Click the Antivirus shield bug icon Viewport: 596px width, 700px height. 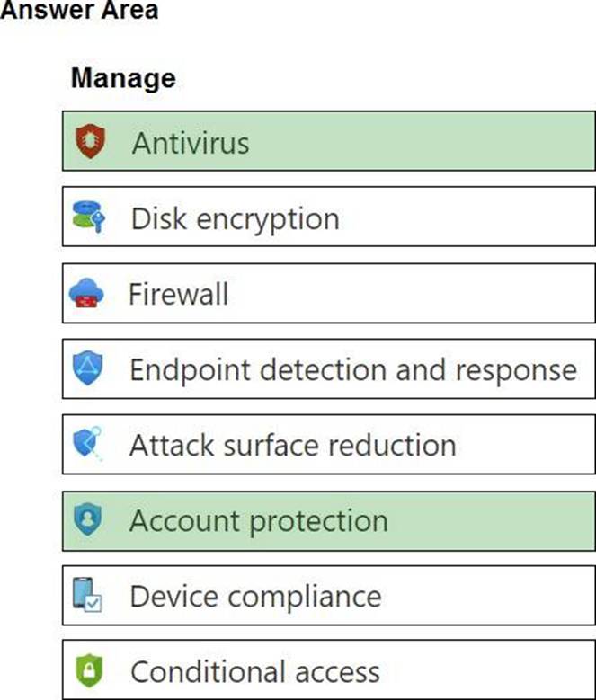pyautogui.click(x=90, y=142)
